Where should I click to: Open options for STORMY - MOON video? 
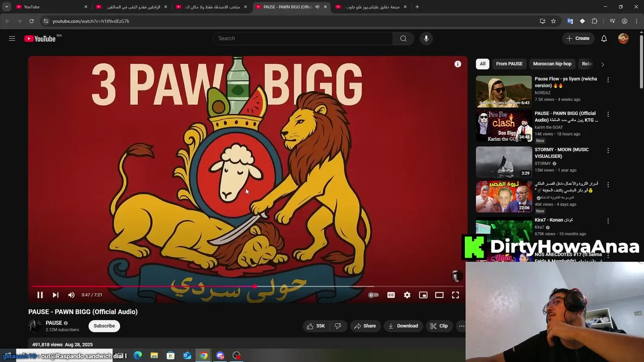pyautogui.click(x=608, y=150)
